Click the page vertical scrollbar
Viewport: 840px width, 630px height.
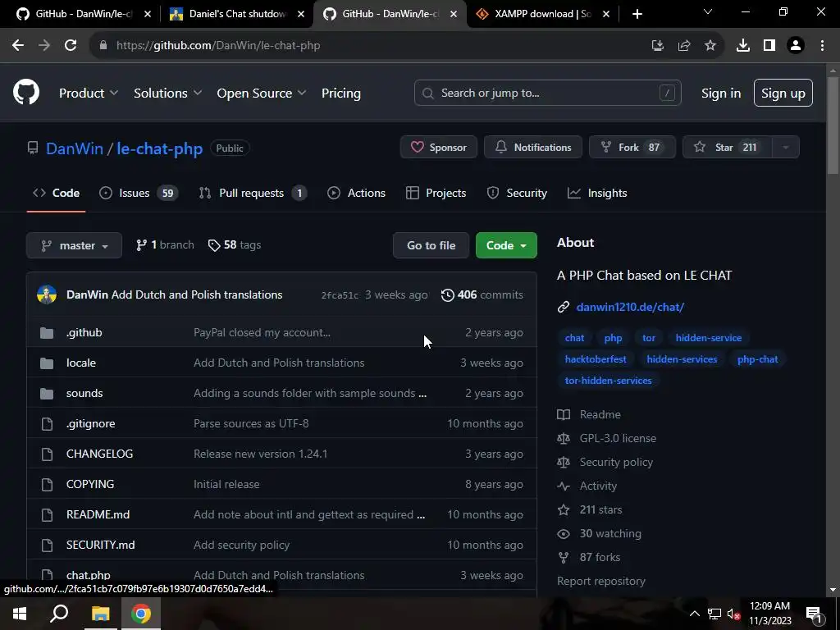click(833, 126)
